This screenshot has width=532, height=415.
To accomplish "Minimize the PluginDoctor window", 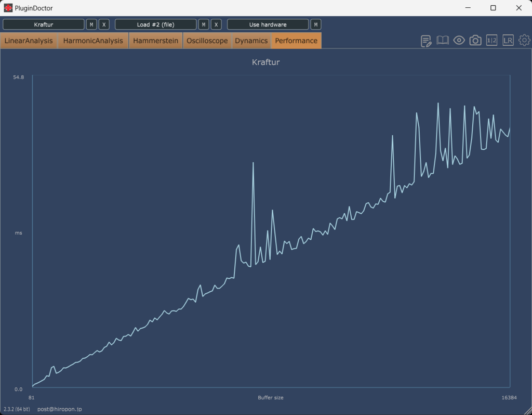I will 468,8.
